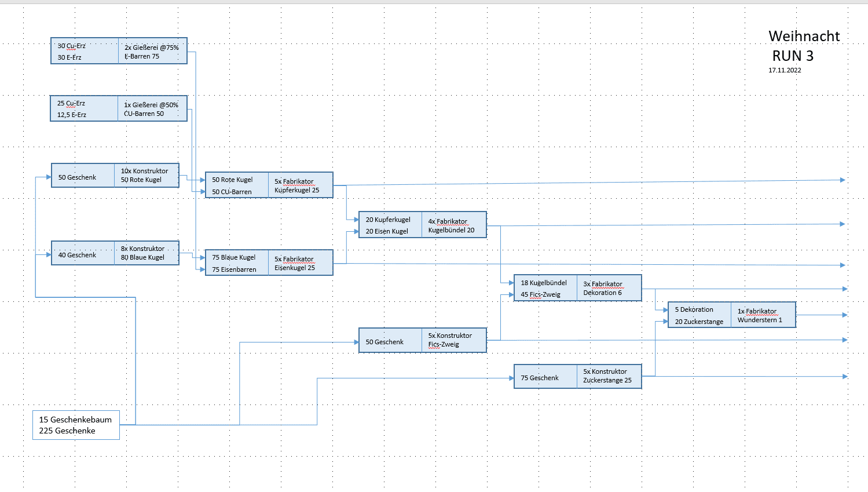Image resolution: width=868 pixels, height=492 pixels.
Task: Click the '50 CU-Barren' input text
Action: pyautogui.click(x=232, y=192)
